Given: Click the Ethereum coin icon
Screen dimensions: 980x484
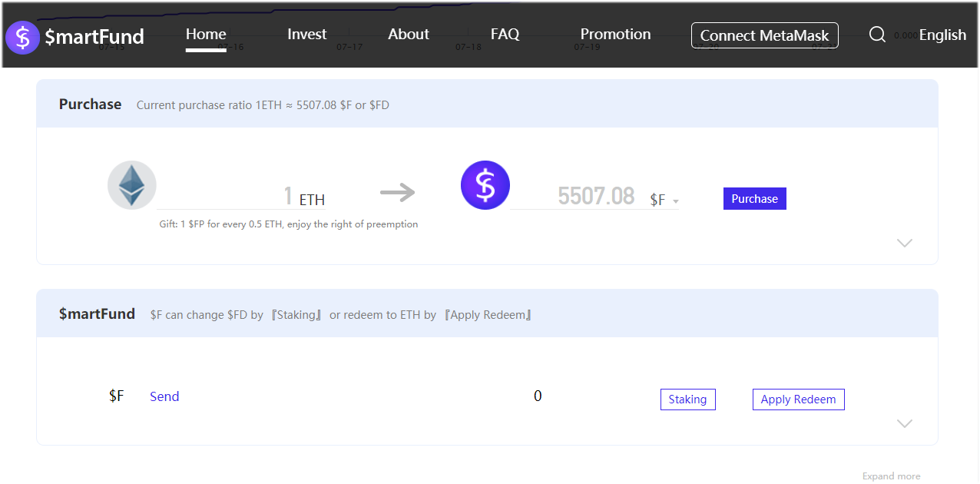Looking at the screenshot, I should click(x=131, y=185).
